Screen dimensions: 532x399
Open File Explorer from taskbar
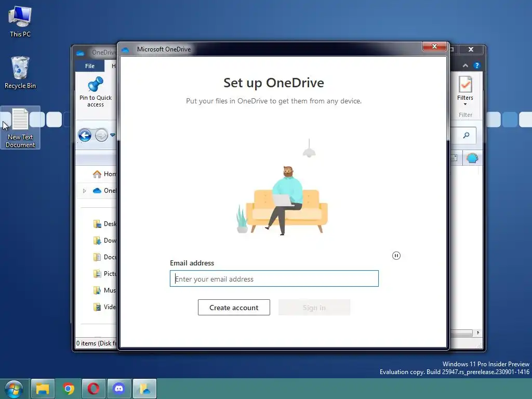click(43, 389)
